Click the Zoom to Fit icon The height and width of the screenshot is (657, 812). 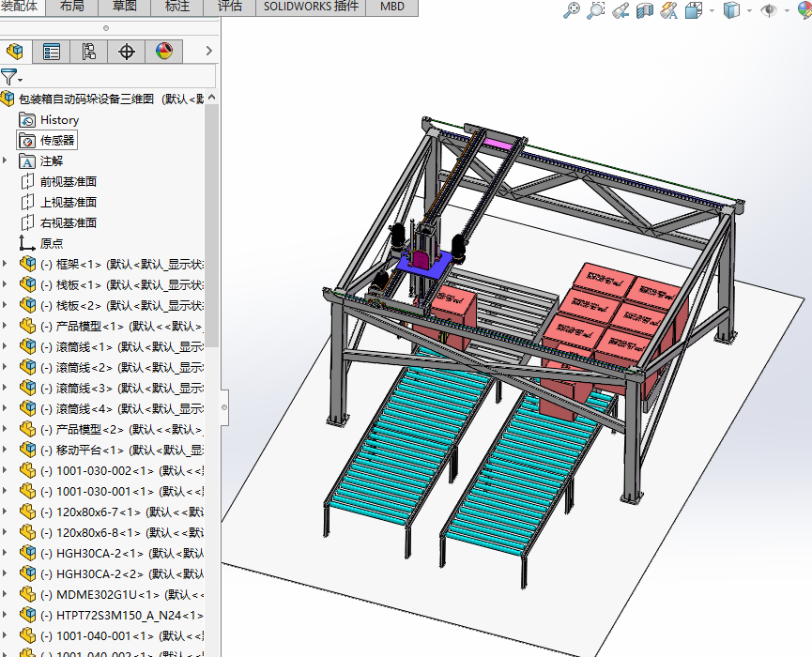click(x=571, y=10)
